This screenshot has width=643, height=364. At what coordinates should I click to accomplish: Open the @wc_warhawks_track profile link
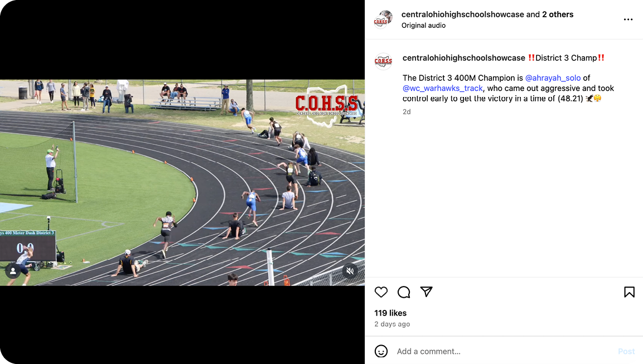[442, 88]
